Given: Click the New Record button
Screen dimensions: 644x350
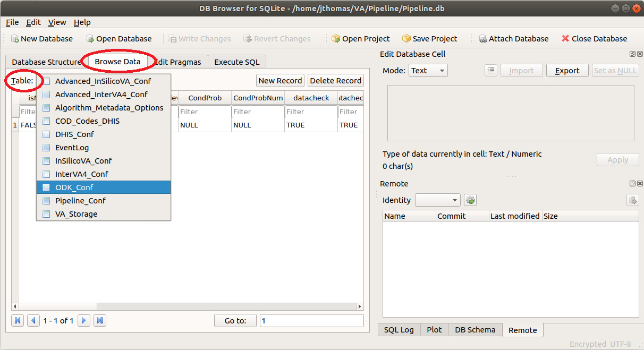Looking at the screenshot, I should 280,81.
